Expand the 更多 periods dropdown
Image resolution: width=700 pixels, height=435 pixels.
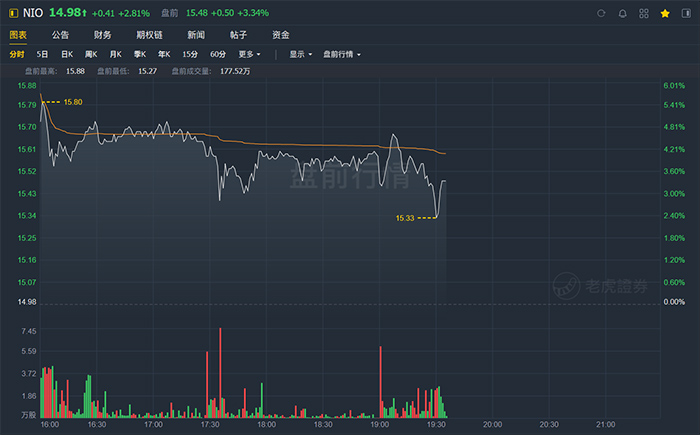(x=249, y=54)
